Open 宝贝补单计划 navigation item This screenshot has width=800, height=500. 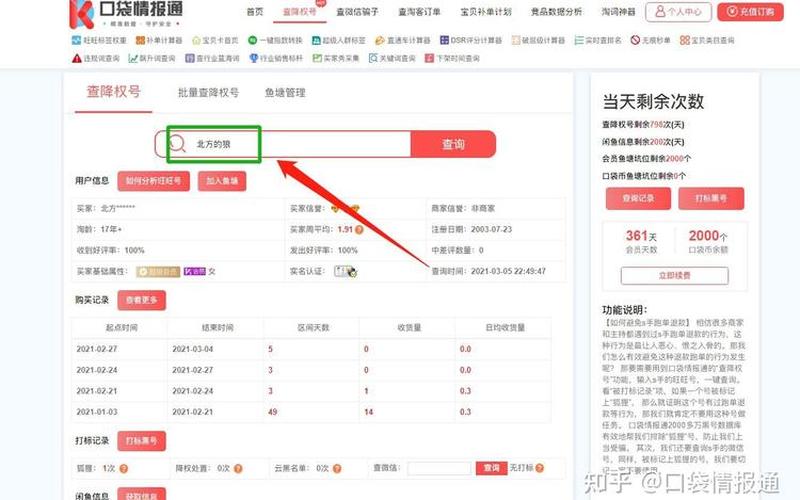click(x=486, y=12)
